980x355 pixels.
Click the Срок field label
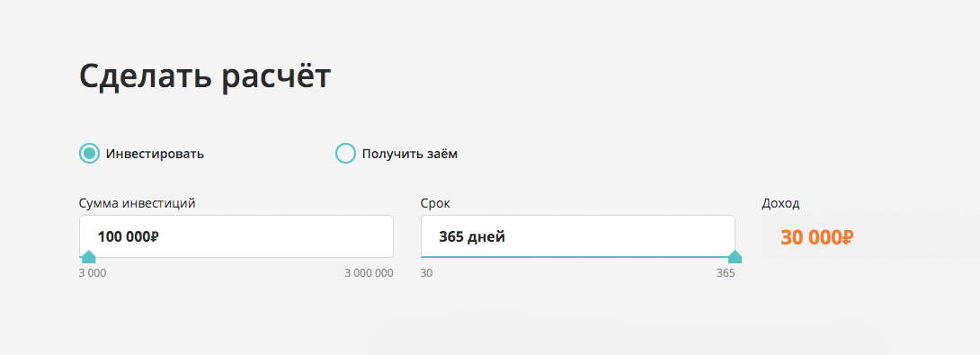(435, 203)
